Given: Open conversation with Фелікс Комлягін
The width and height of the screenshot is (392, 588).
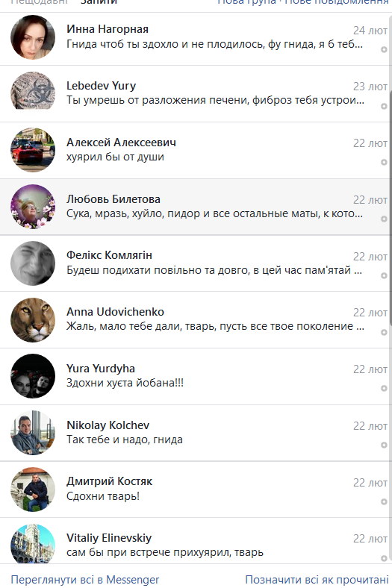Looking at the screenshot, I should (194, 263).
